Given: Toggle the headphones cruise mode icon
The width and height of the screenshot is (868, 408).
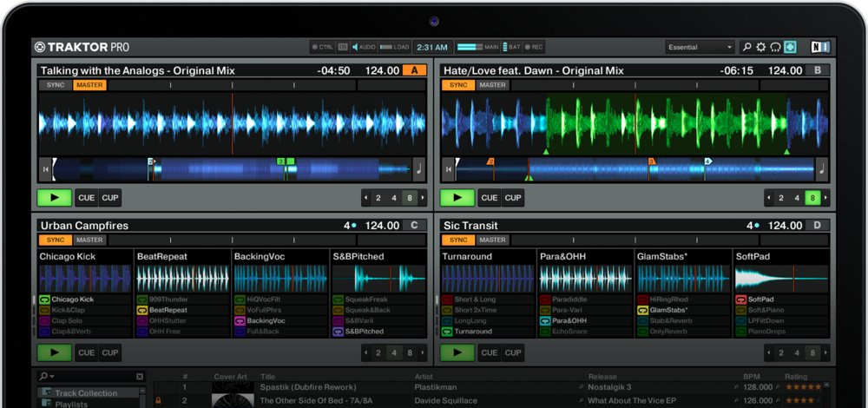Looking at the screenshot, I should (775, 47).
